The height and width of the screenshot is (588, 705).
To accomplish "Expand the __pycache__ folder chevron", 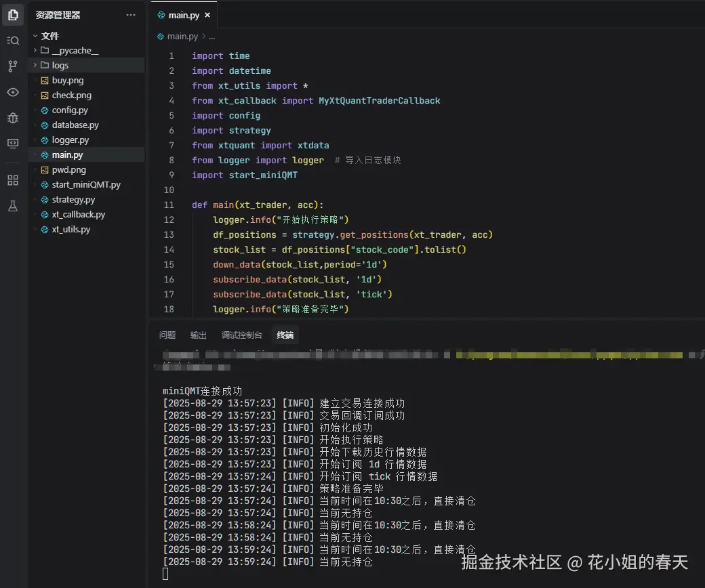I will (x=35, y=50).
